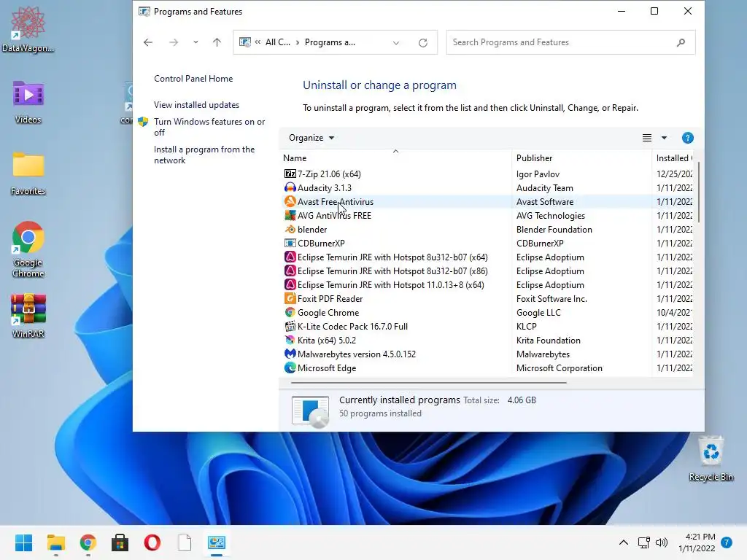Select 'Microsoft Corporation' publisher cell
The height and width of the screenshot is (560, 747).
tap(560, 367)
